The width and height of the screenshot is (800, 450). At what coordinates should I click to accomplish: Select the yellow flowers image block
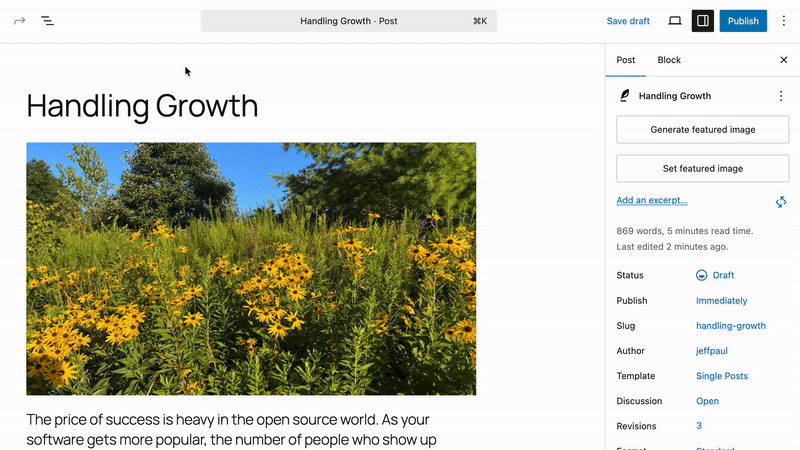point(251,269)
